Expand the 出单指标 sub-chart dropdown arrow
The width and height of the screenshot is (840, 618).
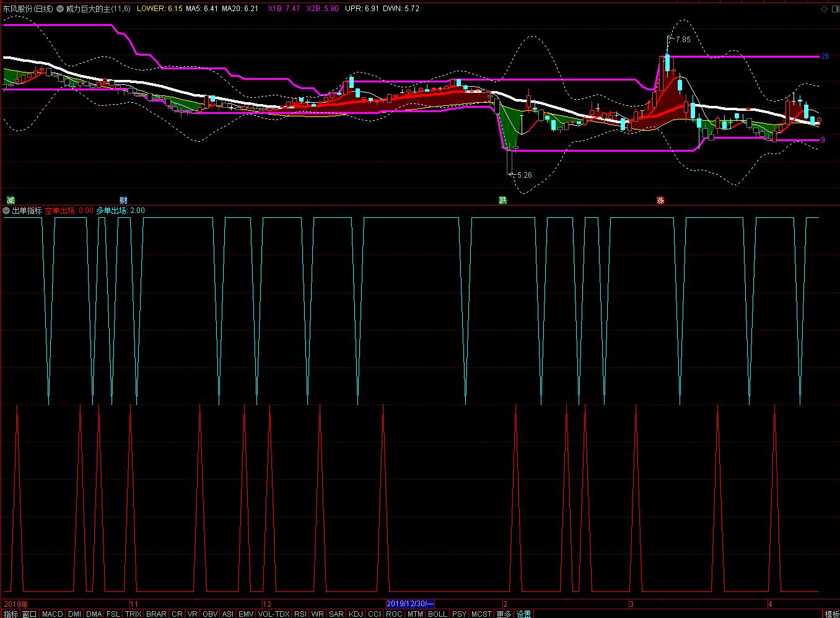[x=7, y=211]
